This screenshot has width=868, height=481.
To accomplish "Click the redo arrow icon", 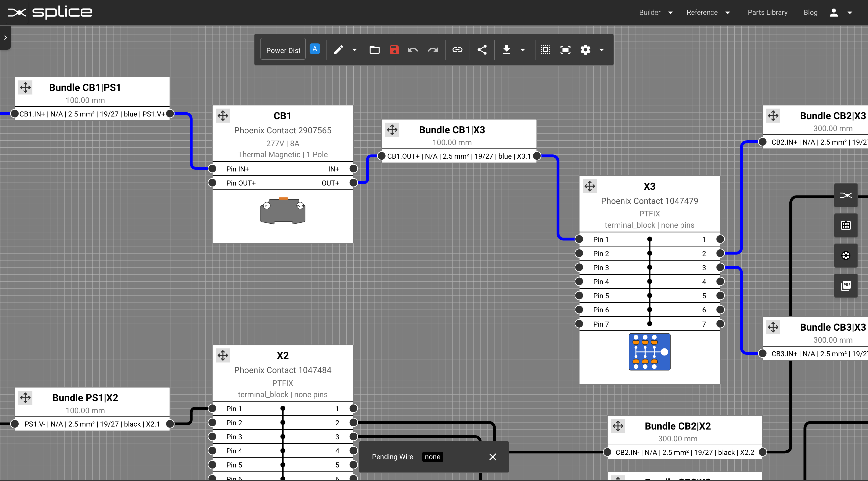I will pyautogui.click(x=433, y=50).
